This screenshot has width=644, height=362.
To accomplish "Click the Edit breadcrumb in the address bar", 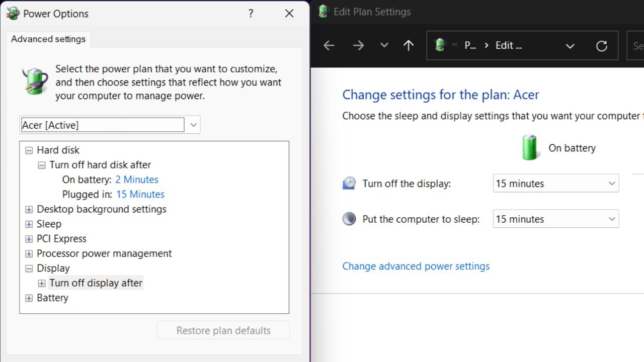I will [508, 46].
